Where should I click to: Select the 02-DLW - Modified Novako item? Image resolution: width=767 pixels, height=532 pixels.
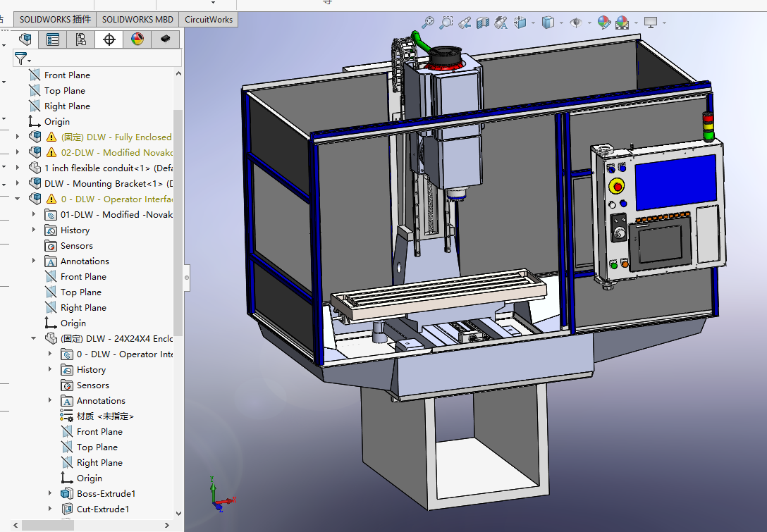[116, 153]
